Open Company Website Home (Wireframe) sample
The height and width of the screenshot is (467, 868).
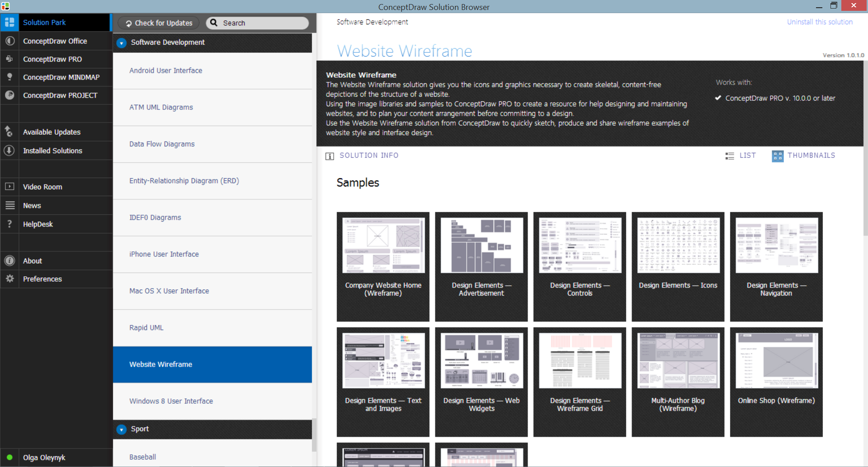383,267
